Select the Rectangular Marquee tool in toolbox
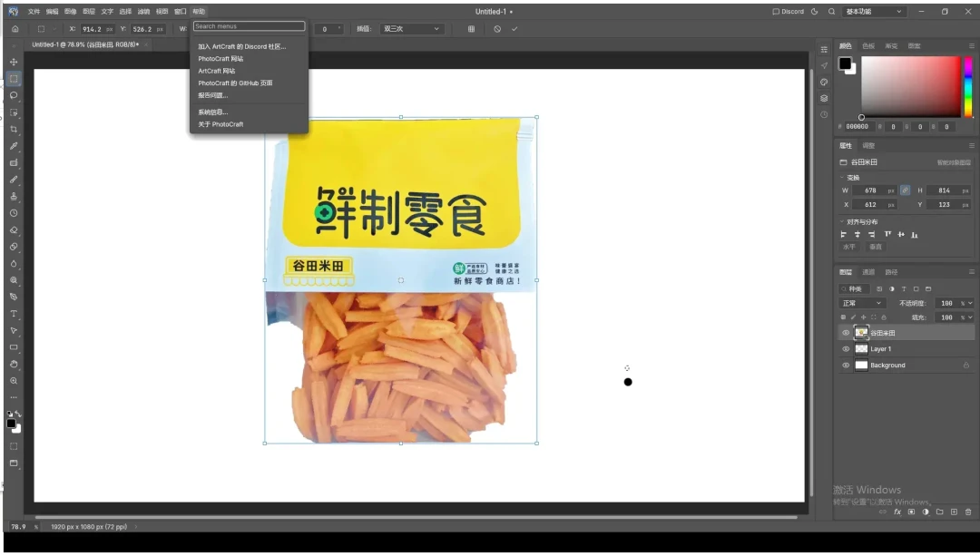This screenshot has height=556, width=980. tap(14, 79)
